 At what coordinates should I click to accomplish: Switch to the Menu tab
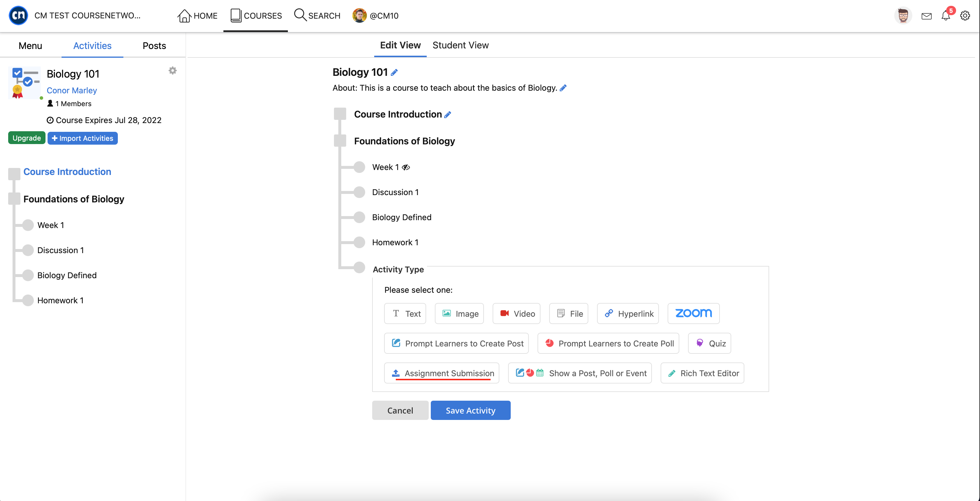point(30,46)
